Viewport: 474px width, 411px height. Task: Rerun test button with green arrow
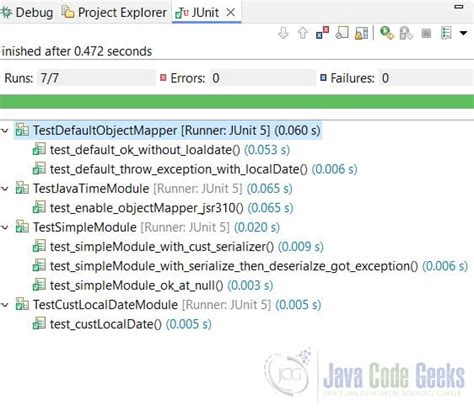(387, 33)
